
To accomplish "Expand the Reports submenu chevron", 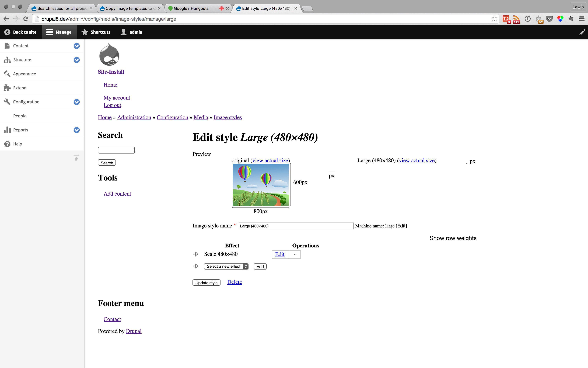I will (x=76, y=130).
